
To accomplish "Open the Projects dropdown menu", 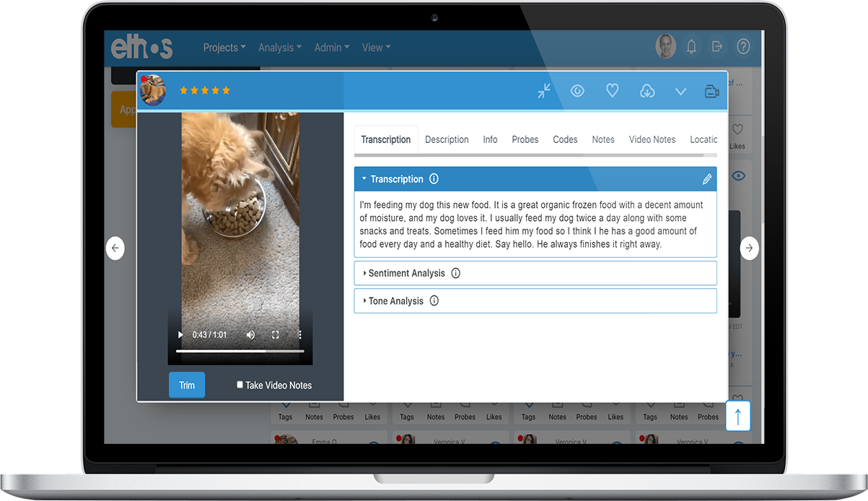I will pyautogui.click(x=224, y=47).
